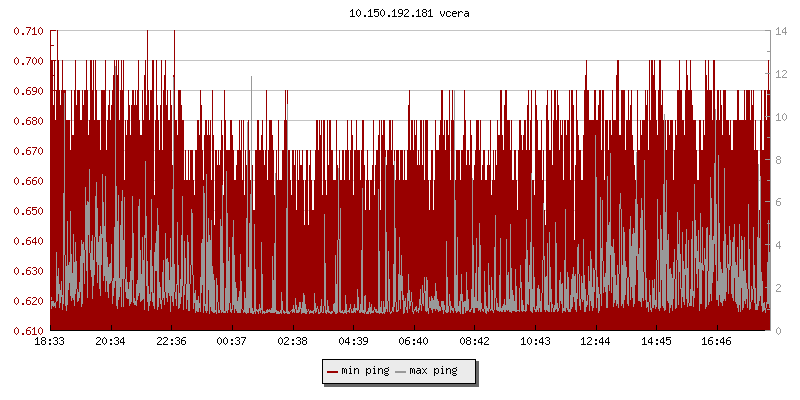The image size is (800, 400).
Task: Select the 22:36 x-axis time marker
Action: (x=171, y=341)
